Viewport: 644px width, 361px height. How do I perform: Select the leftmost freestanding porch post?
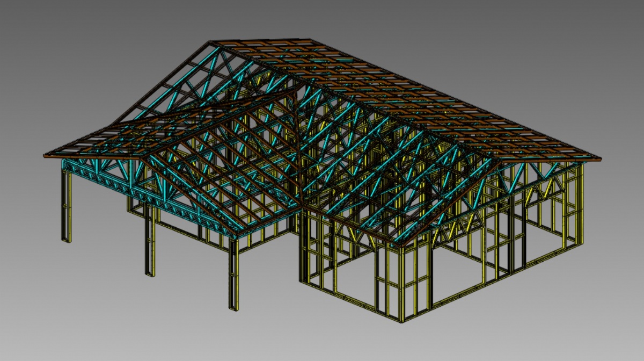66,207
